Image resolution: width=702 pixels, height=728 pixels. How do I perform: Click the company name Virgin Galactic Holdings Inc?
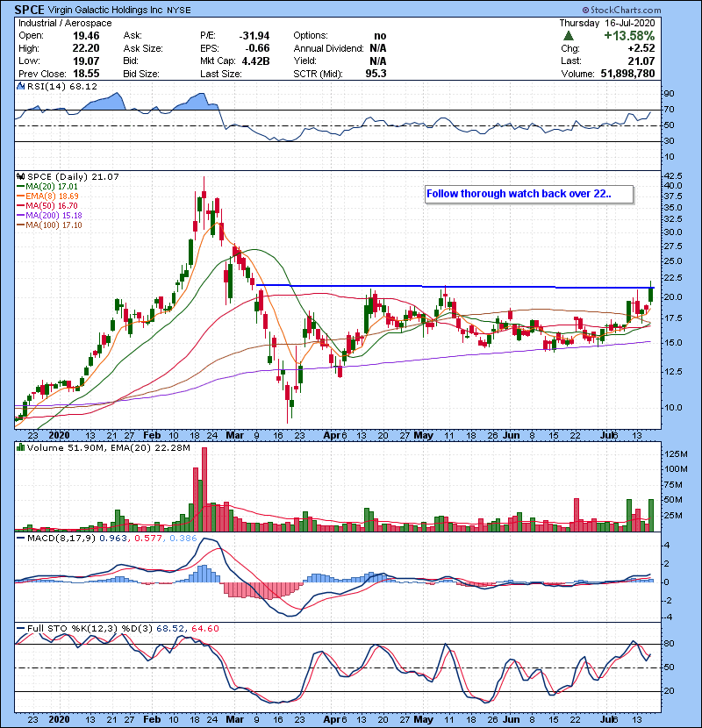coord(106,10)
